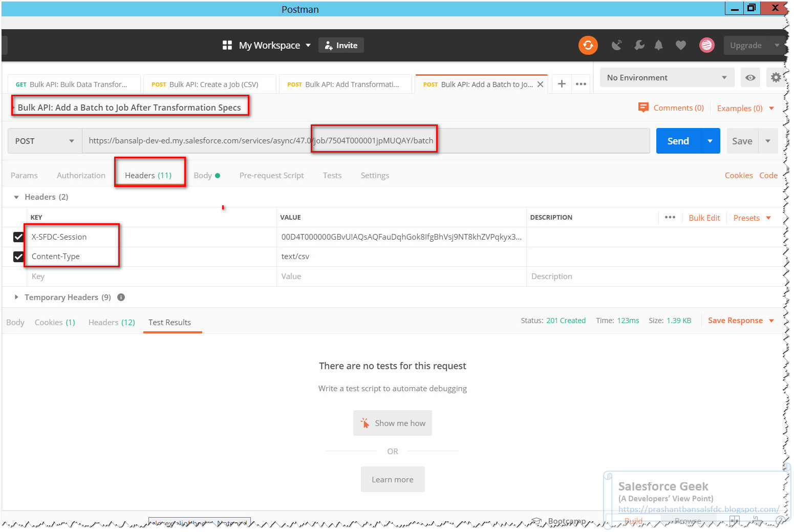Click the request URL field
The image size is (794, 532).
[366, 141]
